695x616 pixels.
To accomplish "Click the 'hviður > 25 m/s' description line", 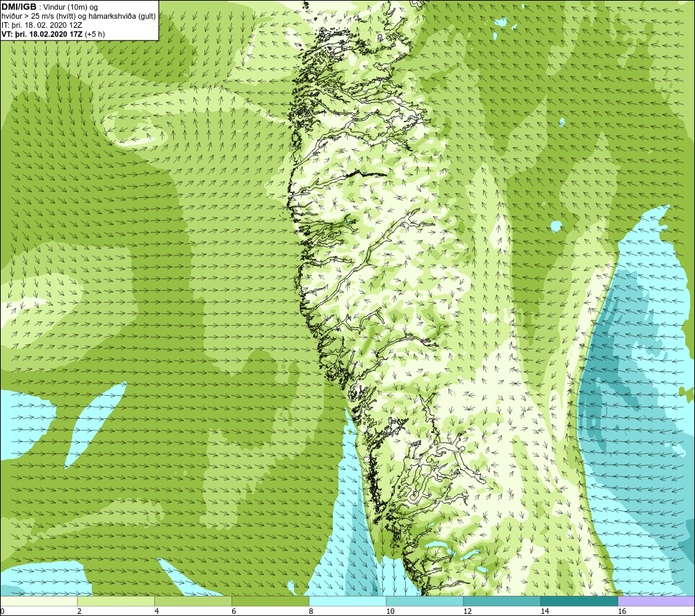I will coord(79,17).
